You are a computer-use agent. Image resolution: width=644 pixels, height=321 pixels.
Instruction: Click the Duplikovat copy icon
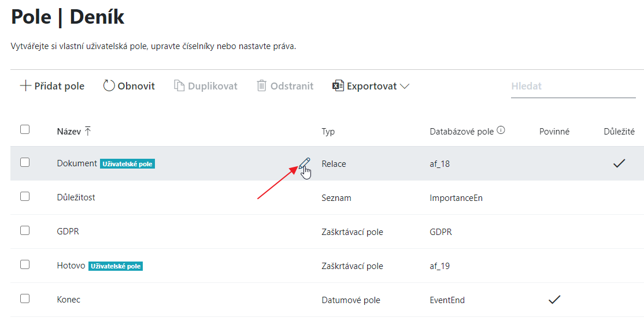[x=179, y=86]
